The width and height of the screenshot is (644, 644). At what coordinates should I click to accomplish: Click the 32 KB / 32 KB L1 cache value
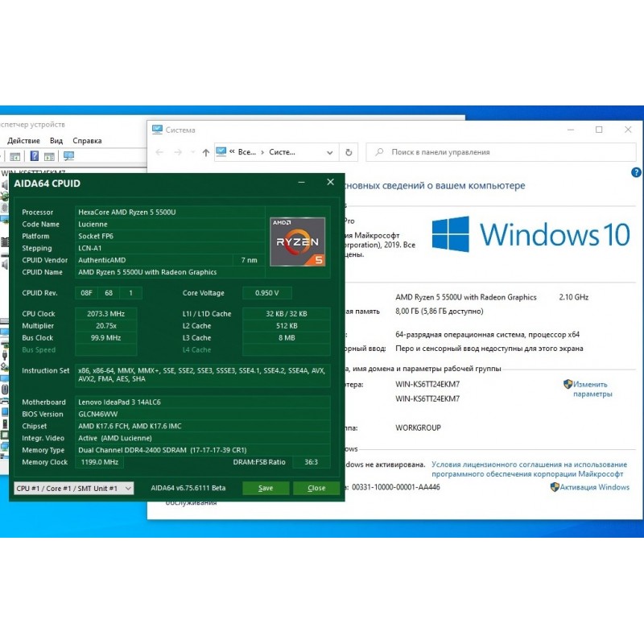pos(287,314)
